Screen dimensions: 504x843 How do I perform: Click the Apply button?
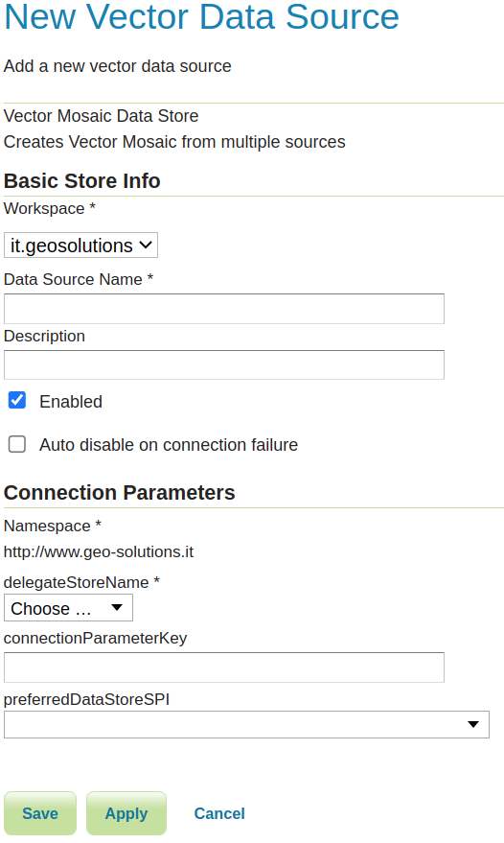click(126, 813)
